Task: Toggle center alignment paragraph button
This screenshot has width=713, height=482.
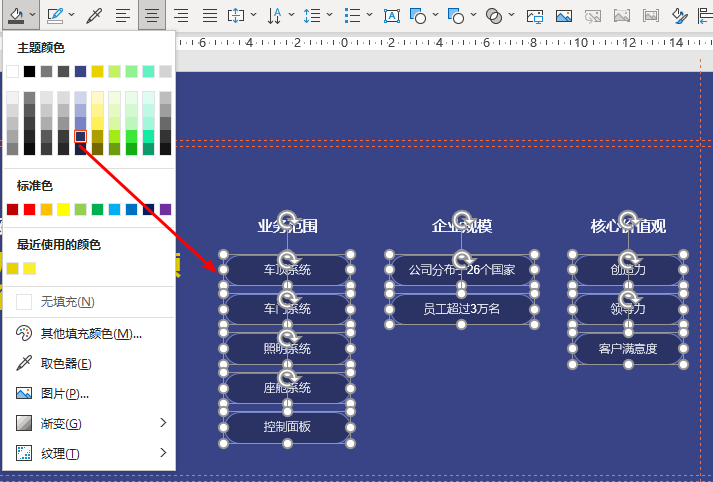Action: pos(152,16)
